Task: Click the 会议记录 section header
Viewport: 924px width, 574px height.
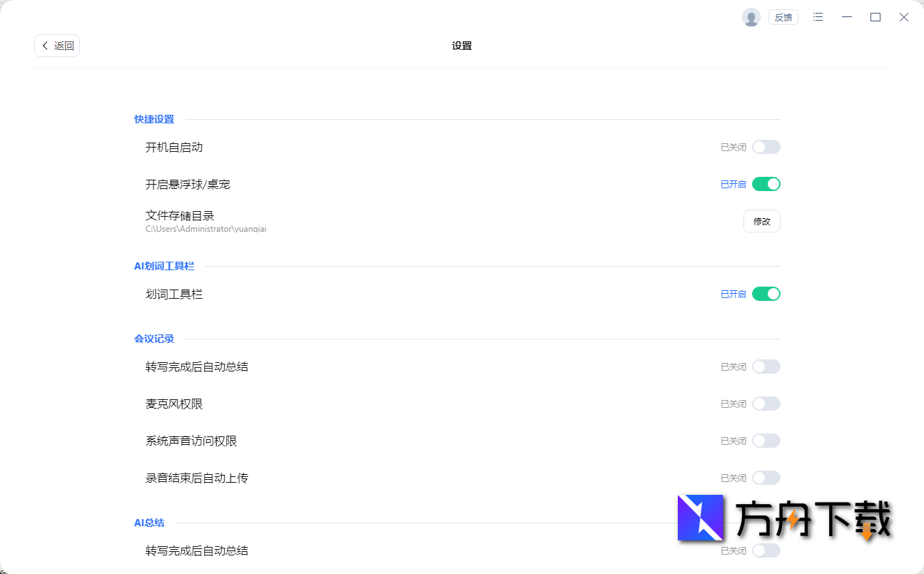Action: point(154,339)
